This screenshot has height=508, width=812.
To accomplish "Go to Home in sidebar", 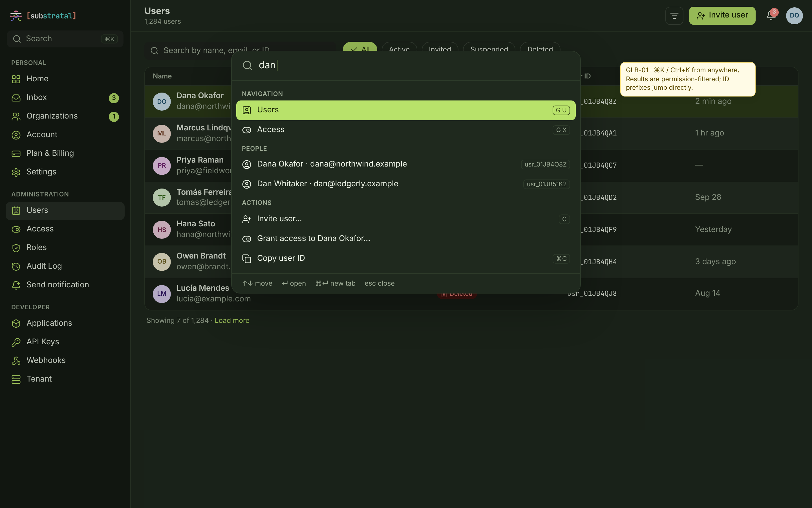I will tap(65, 79).
